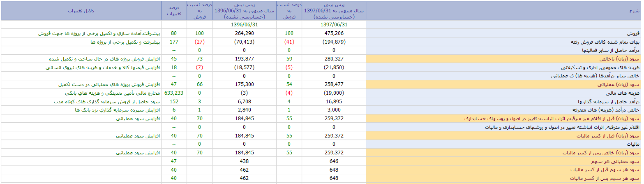Click the gross profit value 280,327
644x184 pixels.
tap(334, 58)
